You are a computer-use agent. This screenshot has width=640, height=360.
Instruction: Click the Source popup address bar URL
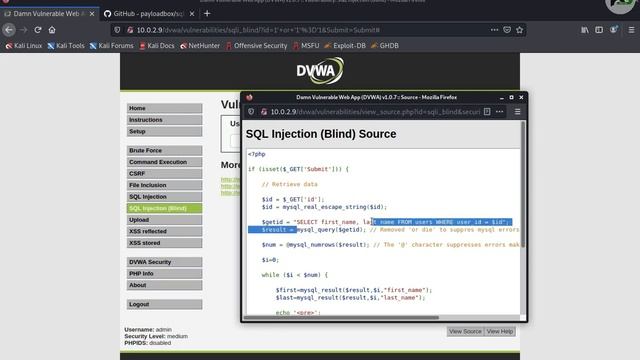coord(376,111)
